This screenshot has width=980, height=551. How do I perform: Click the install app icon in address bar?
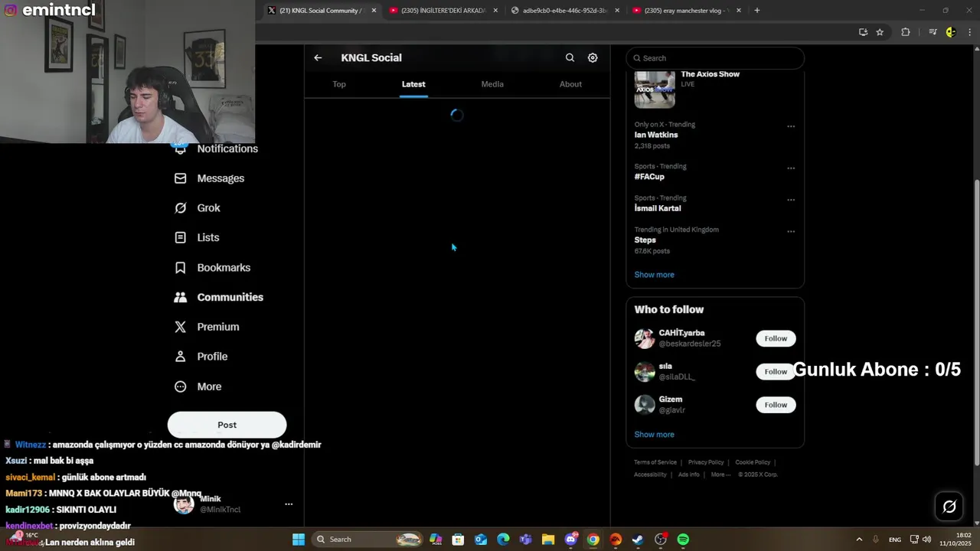[x=863, y=32]
